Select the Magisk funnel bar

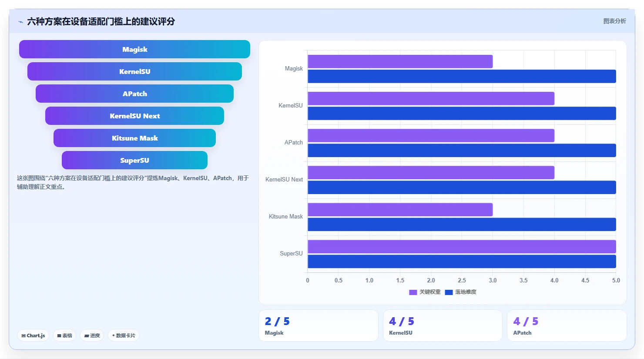coord(134,49)
